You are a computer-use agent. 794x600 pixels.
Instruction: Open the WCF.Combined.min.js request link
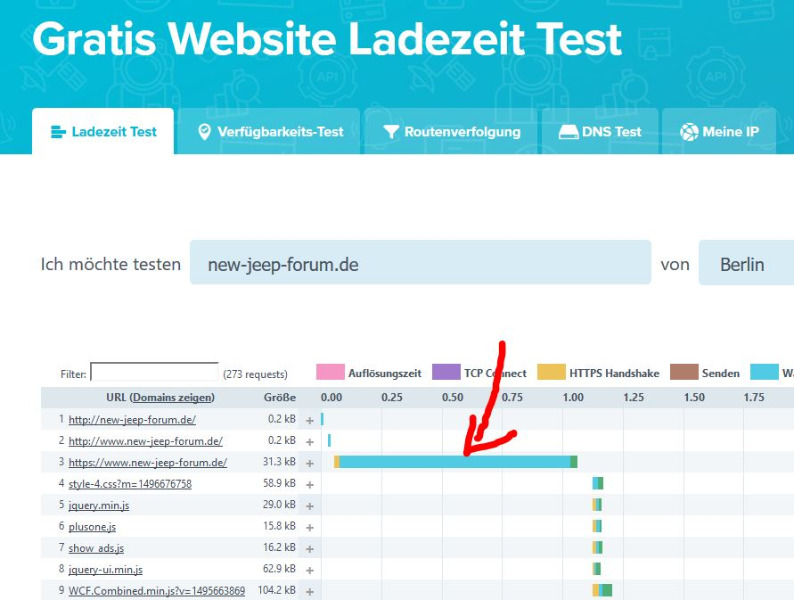tap(156, 591)
